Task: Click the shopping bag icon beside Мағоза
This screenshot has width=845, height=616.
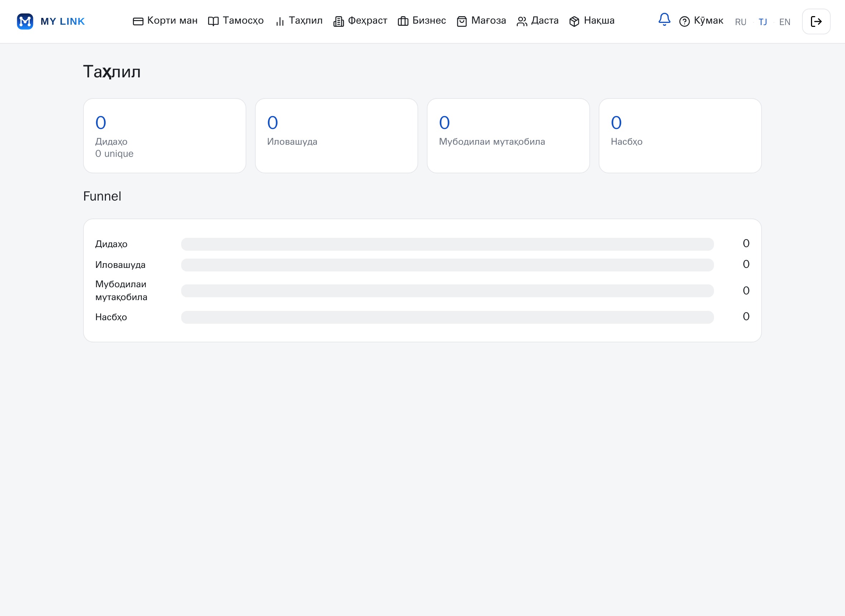Action: (x=462, y=21)
